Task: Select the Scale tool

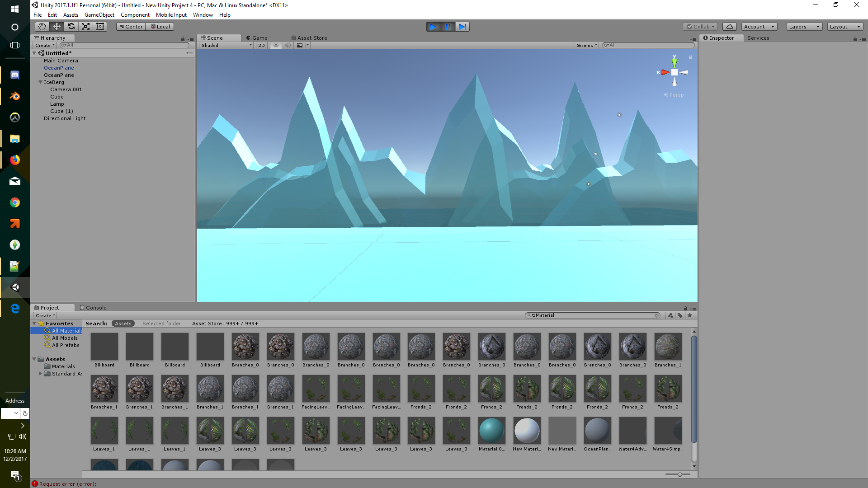Action: (85, 27)
